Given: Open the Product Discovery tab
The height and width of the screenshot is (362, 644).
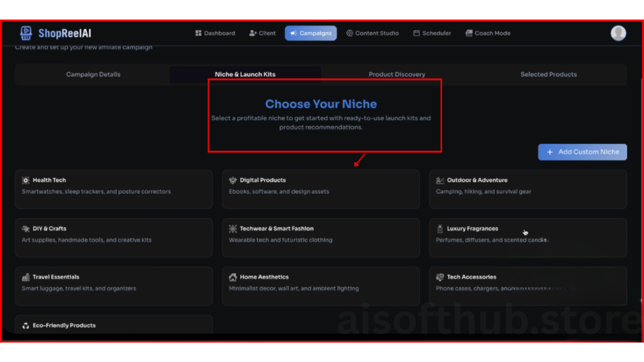Looking at the screenshot, I should point(397,74).
